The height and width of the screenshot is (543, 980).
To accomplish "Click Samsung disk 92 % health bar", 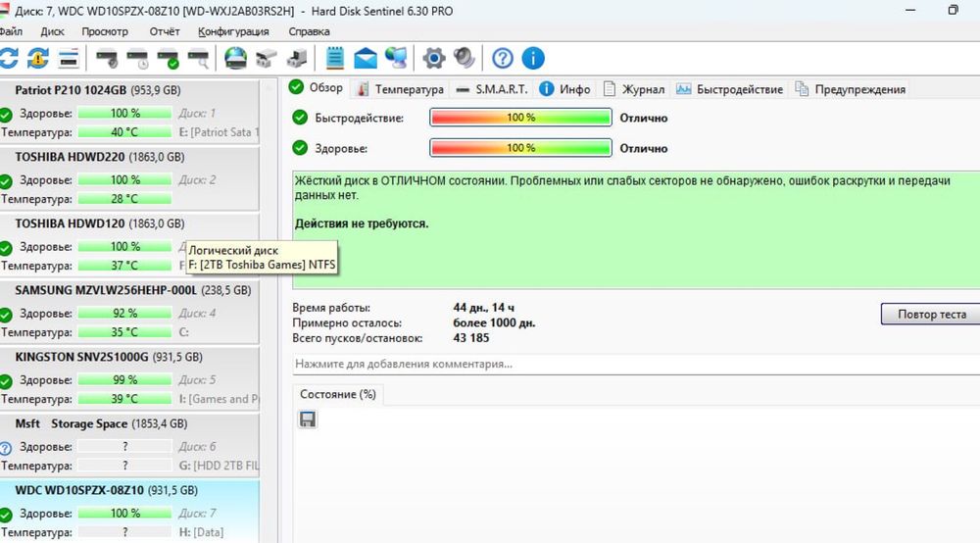I will point(124,313).
